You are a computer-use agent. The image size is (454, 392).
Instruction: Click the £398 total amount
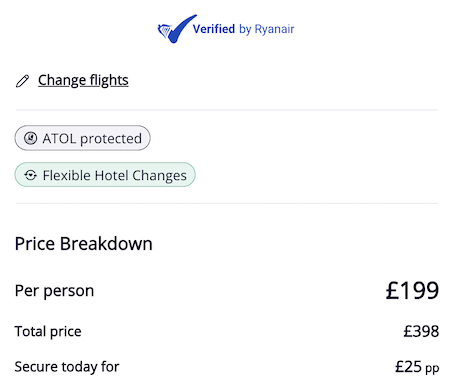(x=421, y=331)
